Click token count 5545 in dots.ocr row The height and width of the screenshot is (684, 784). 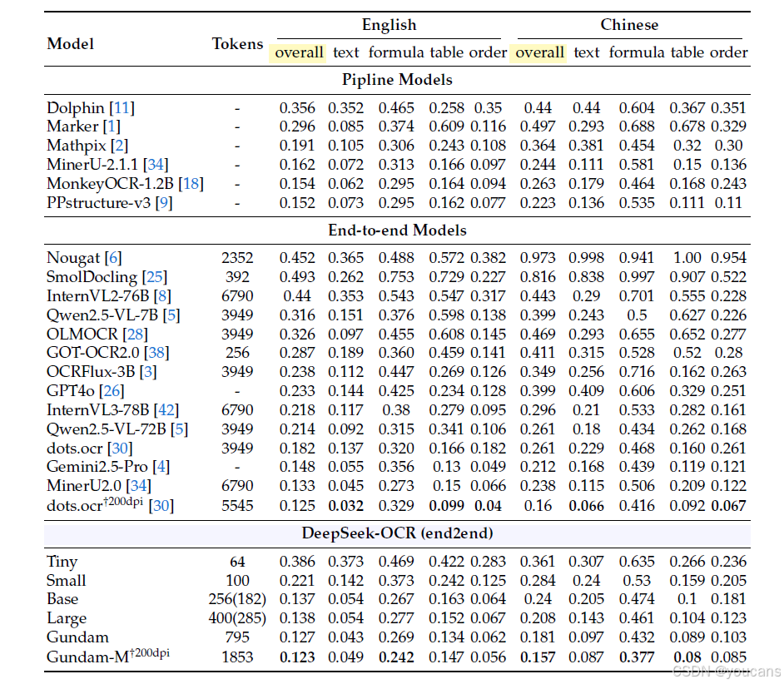[x=237, y=506]
